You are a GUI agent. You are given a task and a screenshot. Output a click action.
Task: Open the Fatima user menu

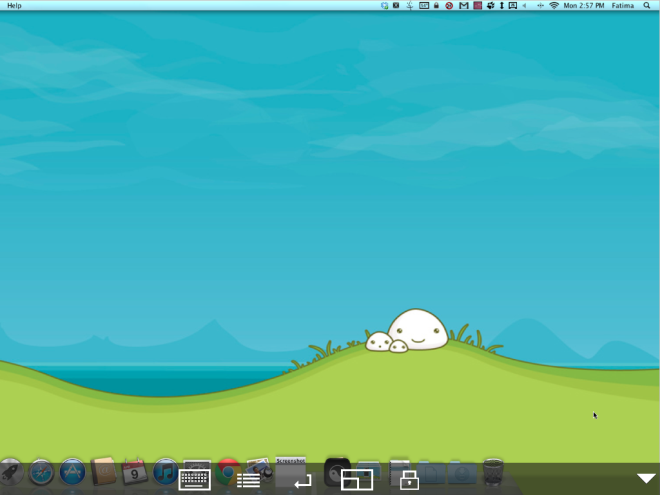click(x=623, y=5)
